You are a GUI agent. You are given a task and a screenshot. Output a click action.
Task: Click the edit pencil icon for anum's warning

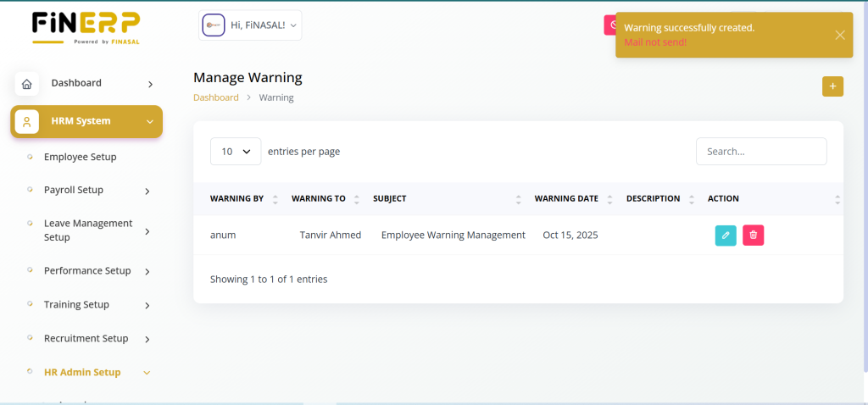726,235
